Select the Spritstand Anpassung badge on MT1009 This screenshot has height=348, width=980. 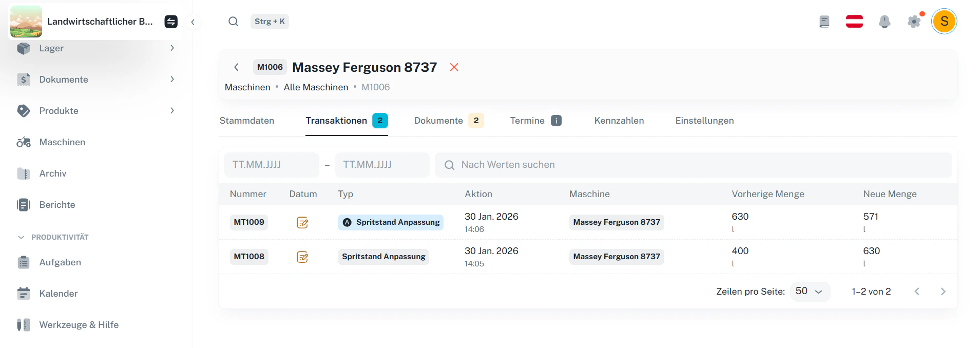click(x=390, y=222)
